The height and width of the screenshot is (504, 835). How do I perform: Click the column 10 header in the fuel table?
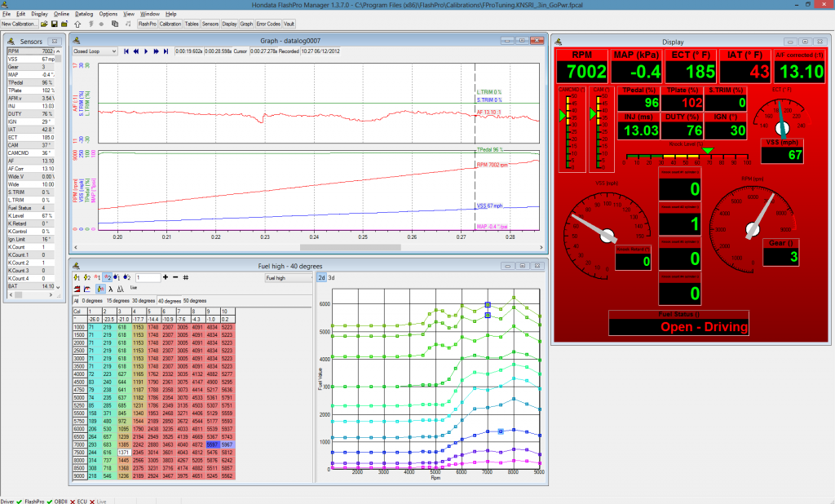click(x=227, y=312)
